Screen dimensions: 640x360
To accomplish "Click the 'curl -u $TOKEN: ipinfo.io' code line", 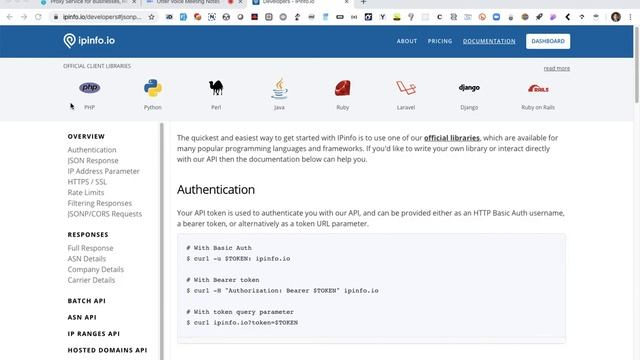I will (238, 259).
